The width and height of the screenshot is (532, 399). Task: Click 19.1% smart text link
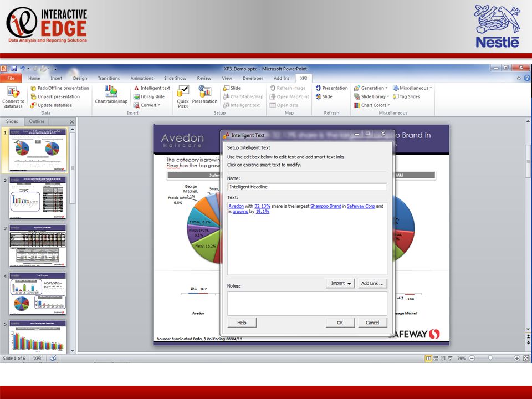coord(262,211)
